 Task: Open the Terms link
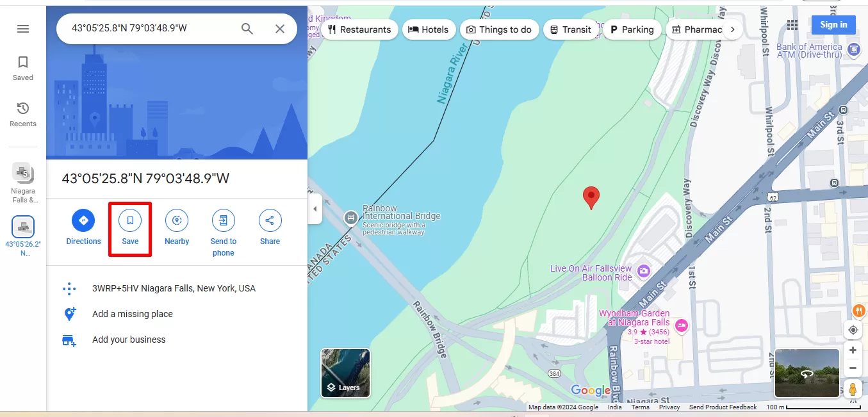click(x=640, y=407)
